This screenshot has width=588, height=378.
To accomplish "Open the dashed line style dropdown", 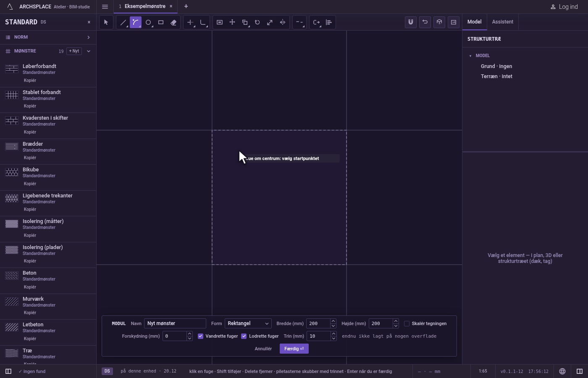I will point(299,22).
